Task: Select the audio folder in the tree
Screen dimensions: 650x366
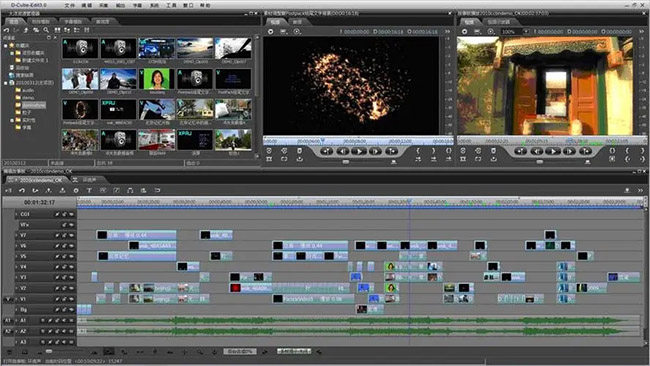Action: (x=28, y=90)
